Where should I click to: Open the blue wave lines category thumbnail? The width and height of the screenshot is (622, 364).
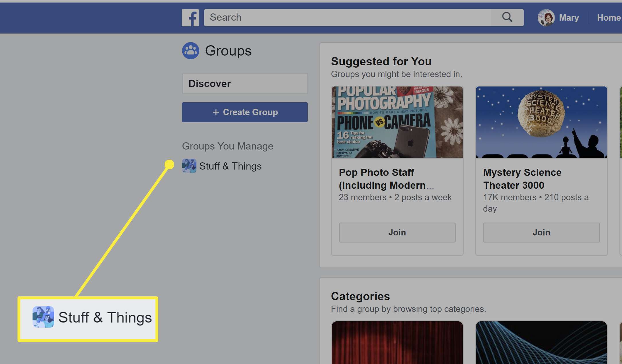[x=541, y=343]
